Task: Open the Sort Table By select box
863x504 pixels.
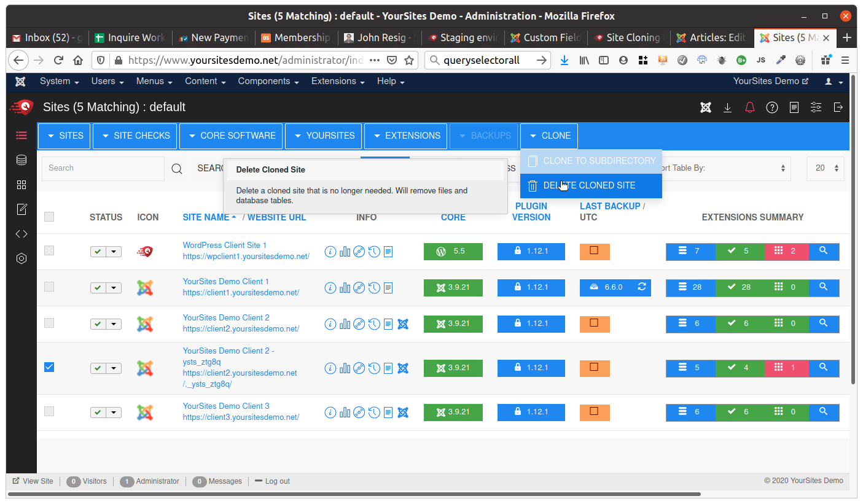Action: coord(723,168)
